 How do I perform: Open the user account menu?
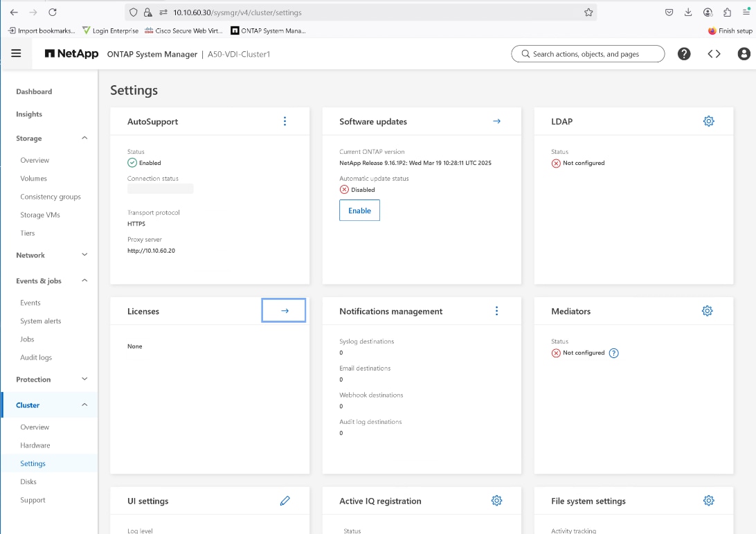pyautogui.click(x=744, y=54)
